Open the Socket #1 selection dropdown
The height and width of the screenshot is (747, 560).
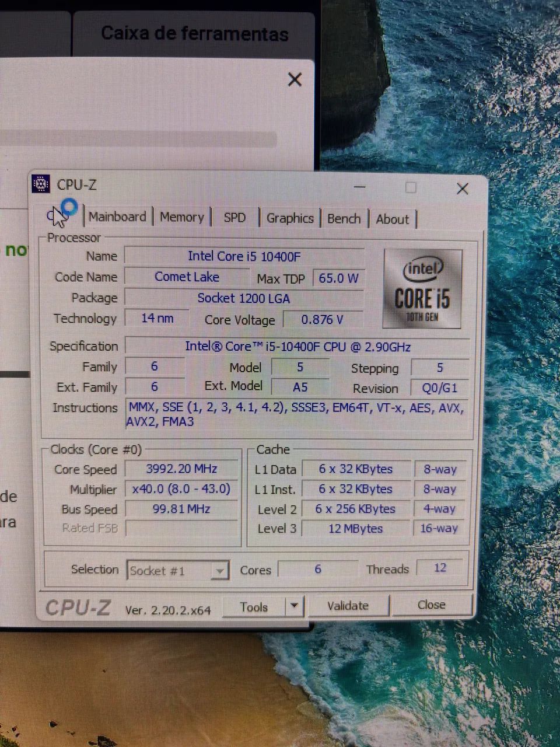click(178, 570)
